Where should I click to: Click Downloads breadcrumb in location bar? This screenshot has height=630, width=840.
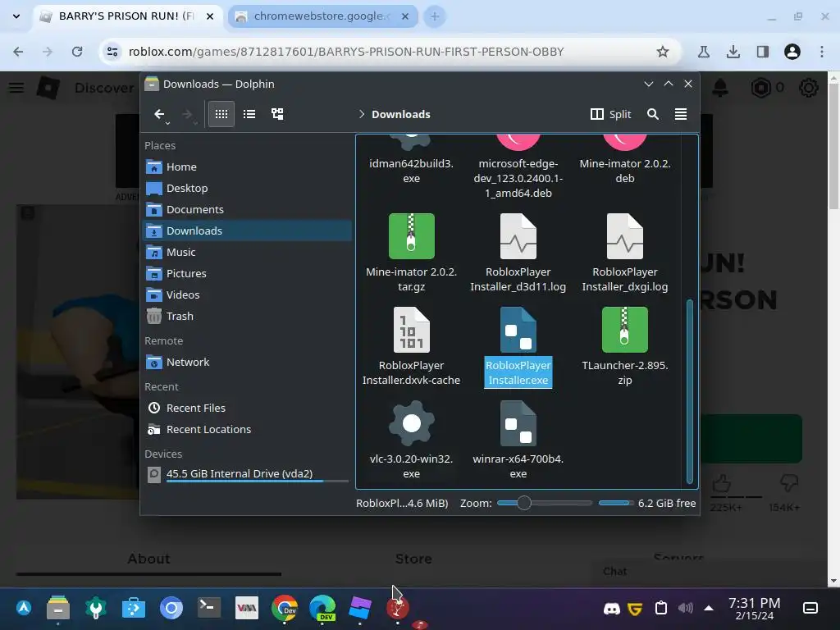coord(400,114)
